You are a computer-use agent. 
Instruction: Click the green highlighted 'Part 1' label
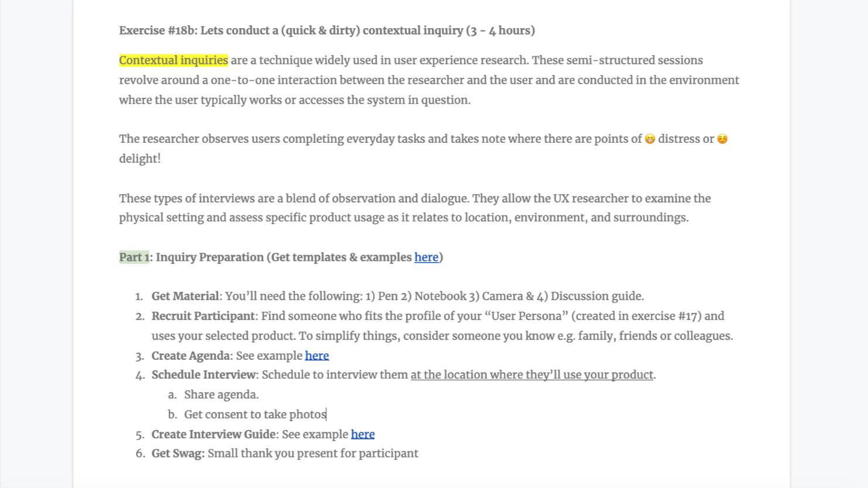134,257
